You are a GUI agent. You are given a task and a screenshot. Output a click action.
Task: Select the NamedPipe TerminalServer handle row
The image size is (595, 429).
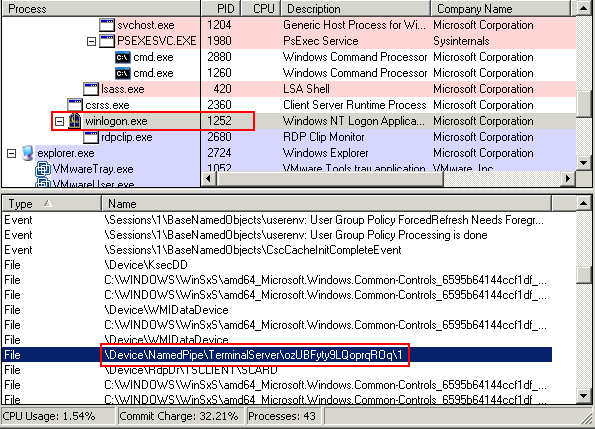(277, 355)
